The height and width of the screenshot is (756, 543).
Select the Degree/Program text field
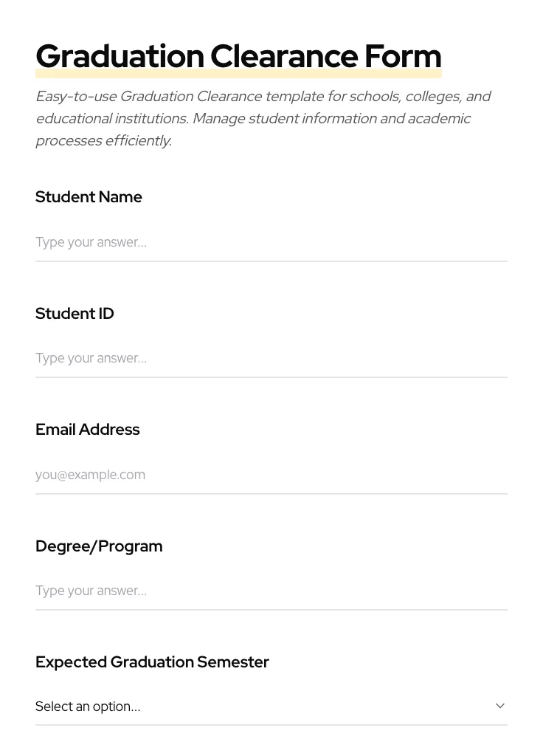271,591
